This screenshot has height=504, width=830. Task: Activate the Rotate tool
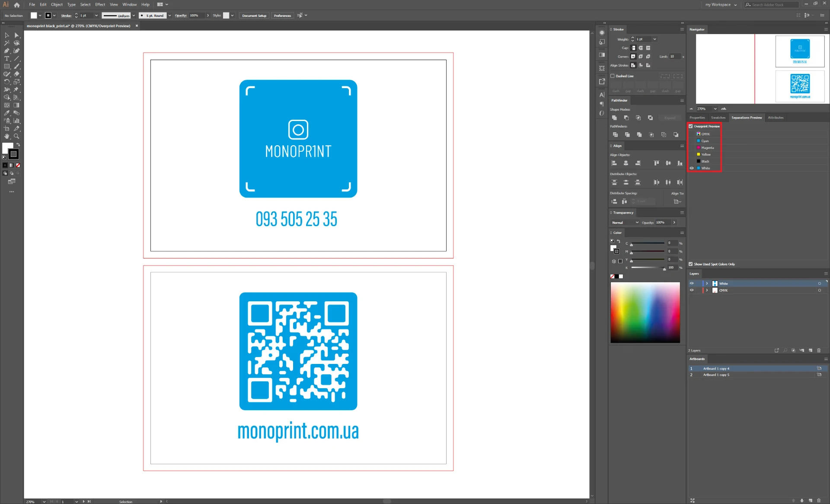(7, 82)
